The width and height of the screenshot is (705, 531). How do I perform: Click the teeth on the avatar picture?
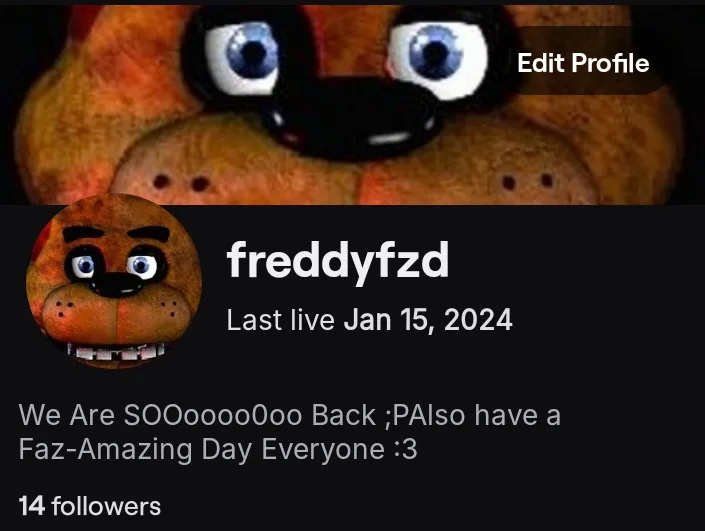coord(116,351)
